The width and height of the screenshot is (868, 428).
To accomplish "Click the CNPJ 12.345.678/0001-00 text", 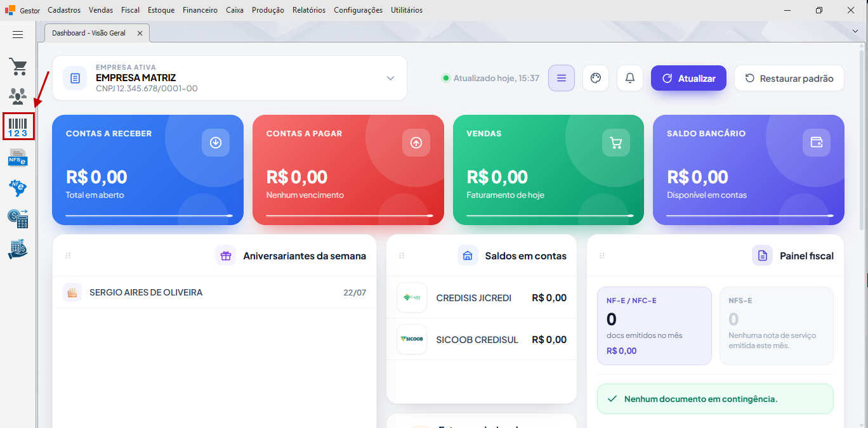I will pyautogui.click(x=147, y=88).
